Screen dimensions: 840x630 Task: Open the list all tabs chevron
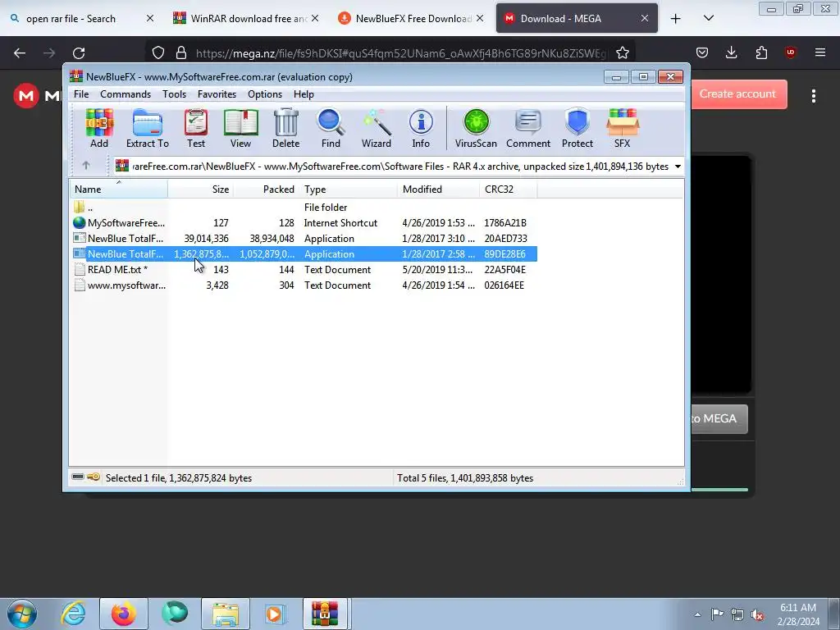click(x=709, y=19)
